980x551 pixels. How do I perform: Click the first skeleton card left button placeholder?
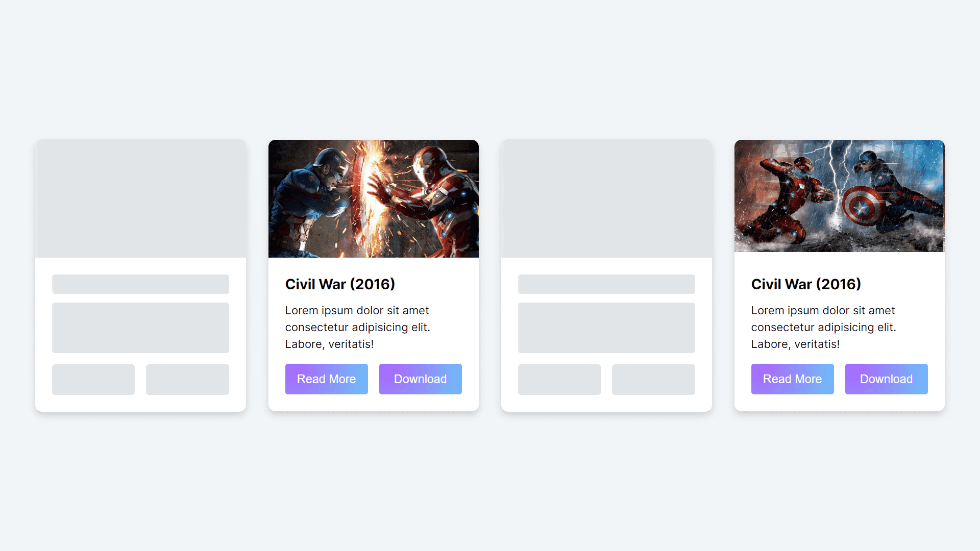93,379
